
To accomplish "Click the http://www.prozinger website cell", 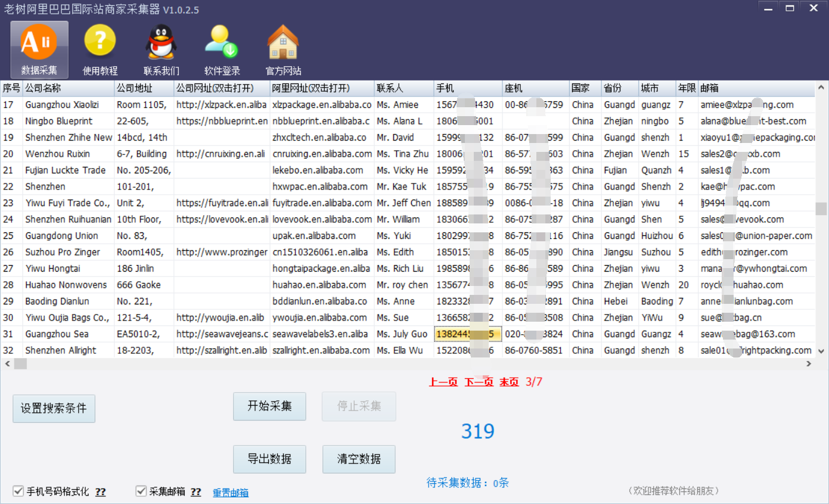I will pos(222,252).
